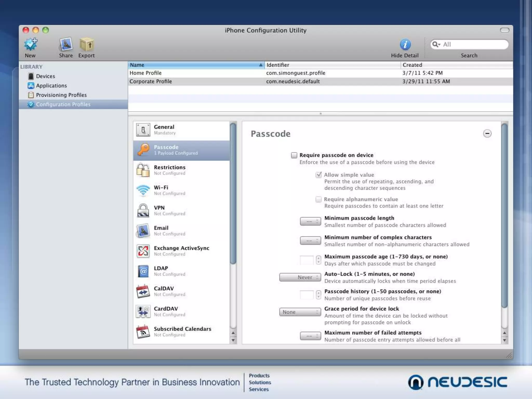
Task: Open Grace period for device lock dropdown
Action: pos(300,312)
